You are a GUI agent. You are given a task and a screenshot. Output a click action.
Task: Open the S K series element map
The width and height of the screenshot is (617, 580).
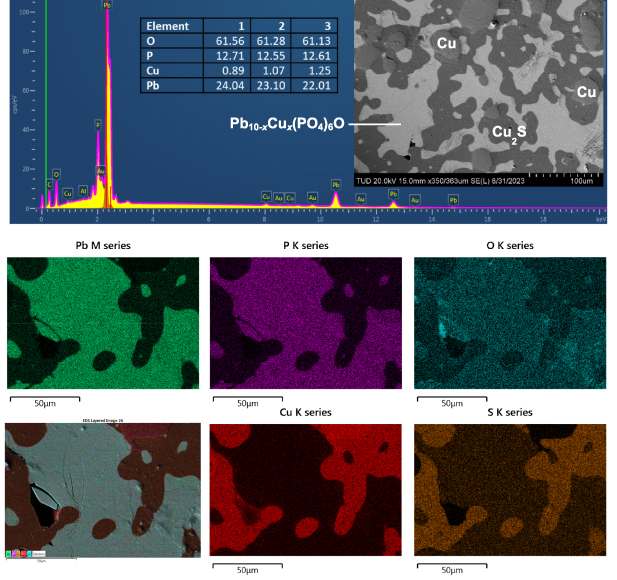(x=510, y=489)
